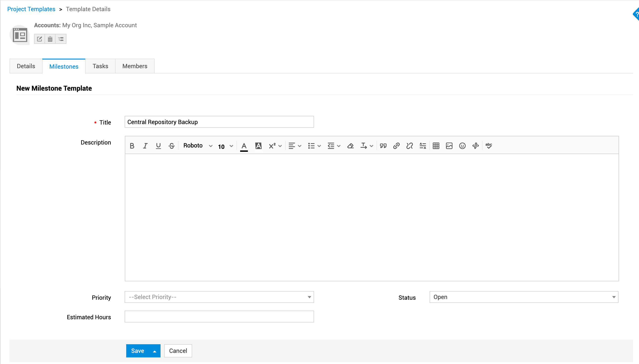This screenshot has width=639, height=364.
Task: Click the delete template trash icon
Action: (50, 39)
